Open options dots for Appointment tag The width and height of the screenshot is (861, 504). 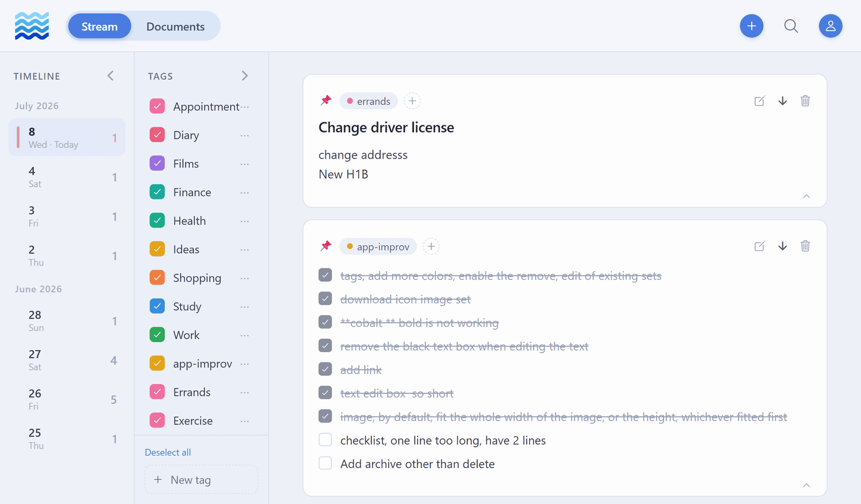[245, 107]
